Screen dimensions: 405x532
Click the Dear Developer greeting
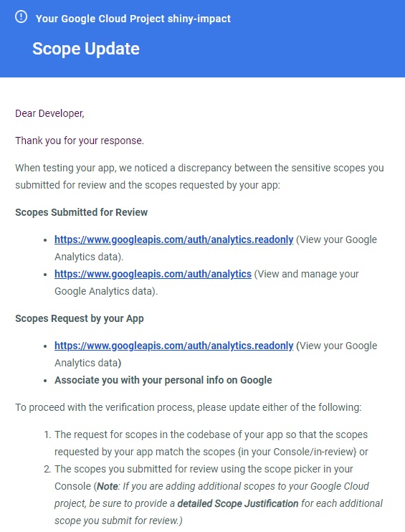(49, 113)
